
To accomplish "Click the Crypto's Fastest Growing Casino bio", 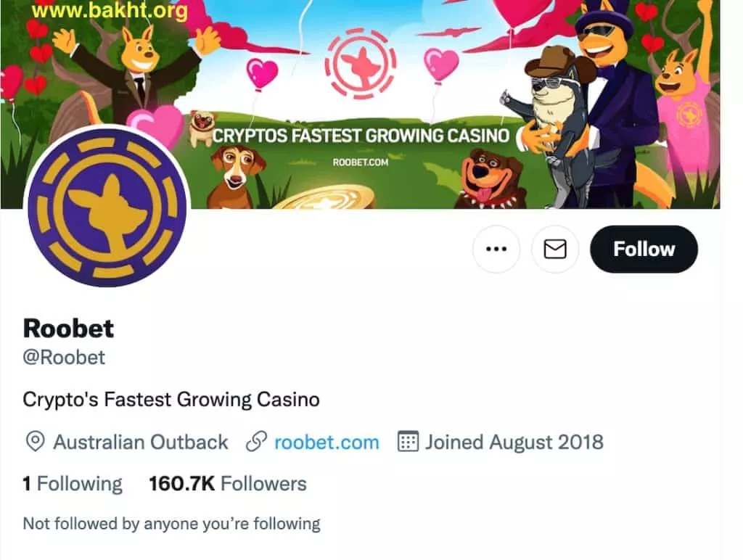I will [171, 400].
